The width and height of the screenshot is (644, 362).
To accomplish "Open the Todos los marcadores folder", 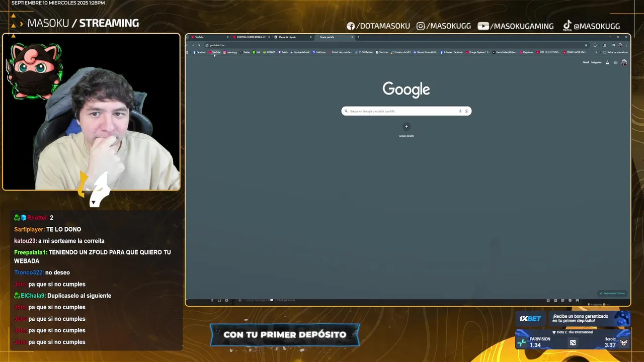I will (615, 52).
